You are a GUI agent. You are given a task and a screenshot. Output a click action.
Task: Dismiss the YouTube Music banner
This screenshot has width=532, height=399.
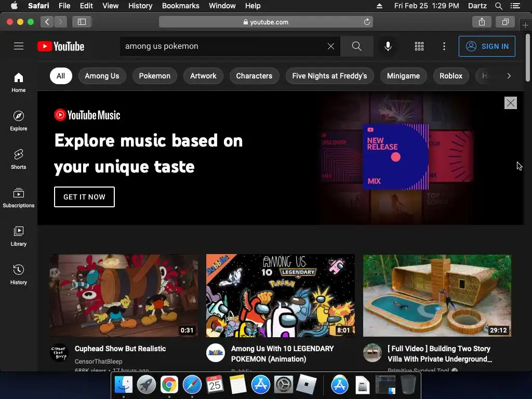pyautogui.click(x=511, y=103)
